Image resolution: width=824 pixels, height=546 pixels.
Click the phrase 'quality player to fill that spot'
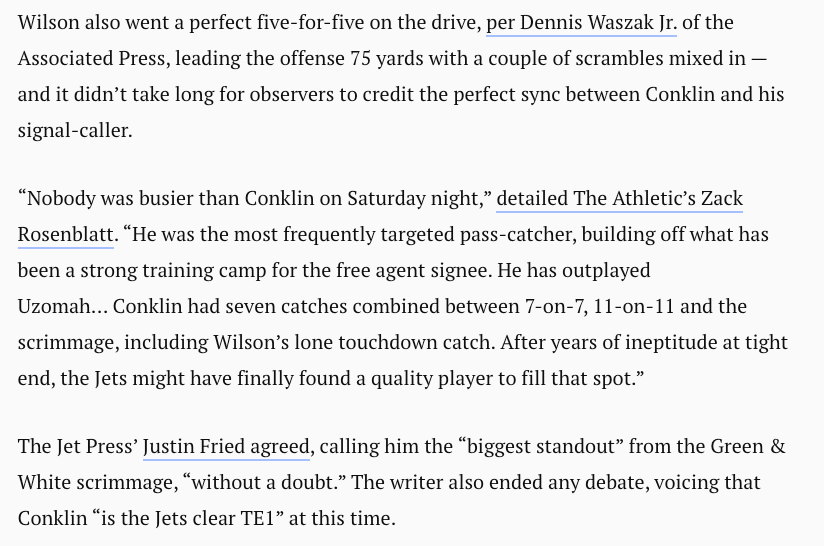(501, 379)
